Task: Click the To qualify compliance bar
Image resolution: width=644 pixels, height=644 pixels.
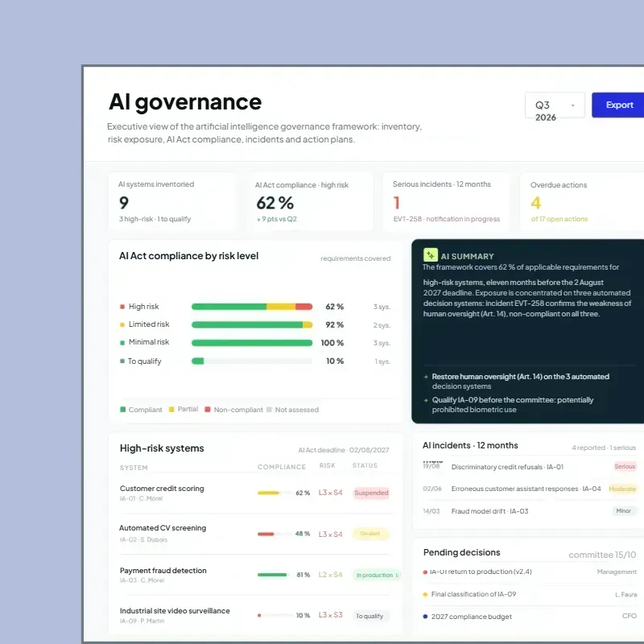Action: coord(252,361)
